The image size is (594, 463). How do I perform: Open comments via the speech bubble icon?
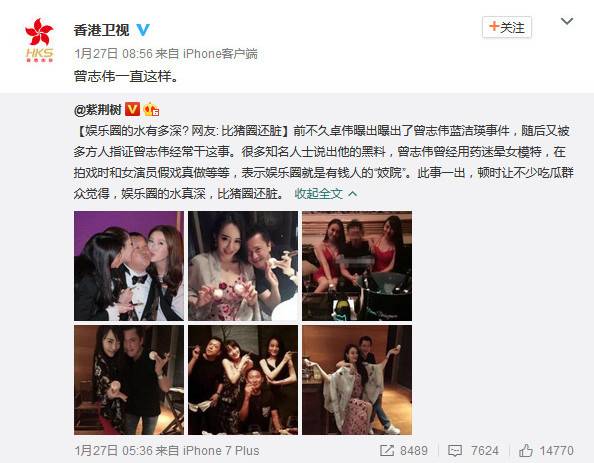pos(455,450)
